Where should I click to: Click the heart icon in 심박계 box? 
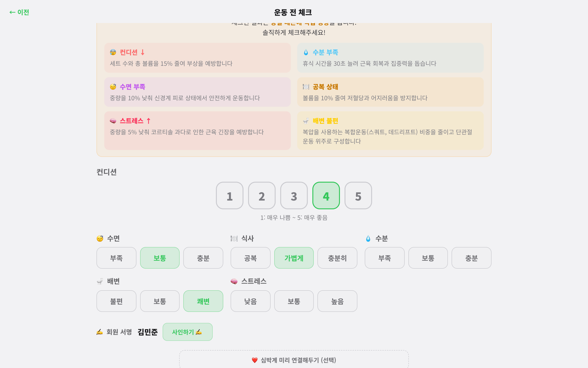(255, 360)
